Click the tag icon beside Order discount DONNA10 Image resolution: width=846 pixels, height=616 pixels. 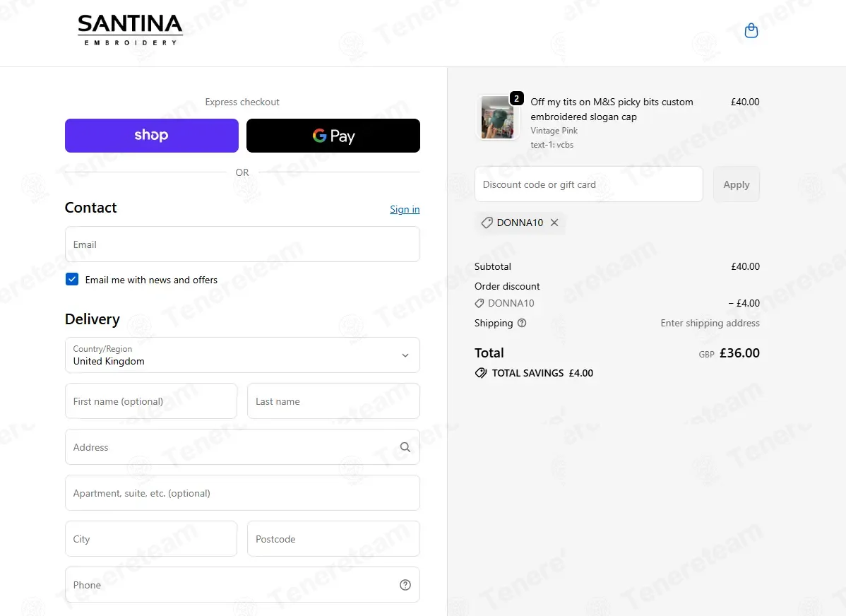coord(479,304)
